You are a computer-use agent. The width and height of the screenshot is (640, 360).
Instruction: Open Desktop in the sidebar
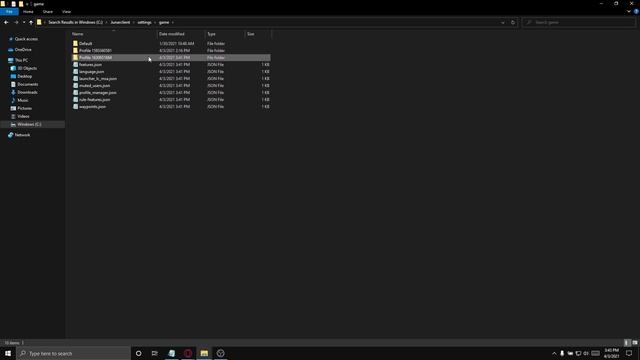tap(24, 76)
